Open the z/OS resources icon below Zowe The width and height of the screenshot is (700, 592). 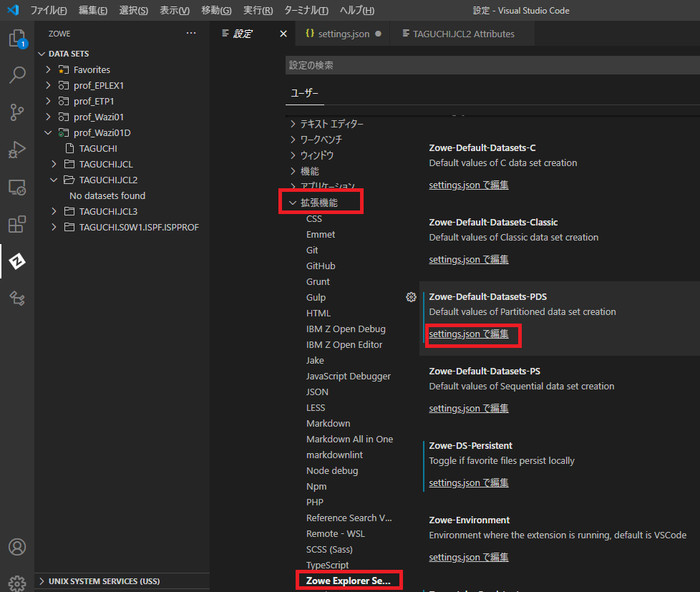(17, 299)
